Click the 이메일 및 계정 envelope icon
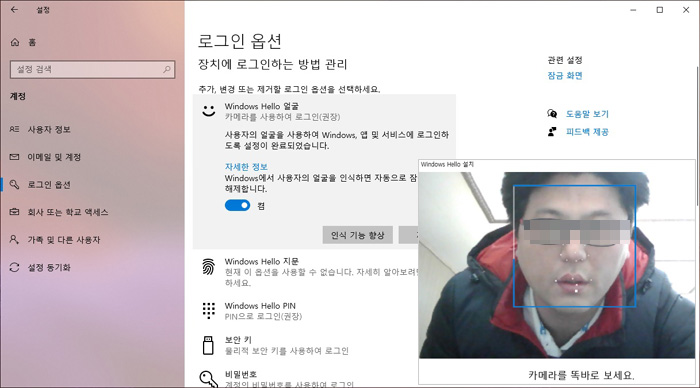Viewport: 700px width, 388px height. click(14, 157)
